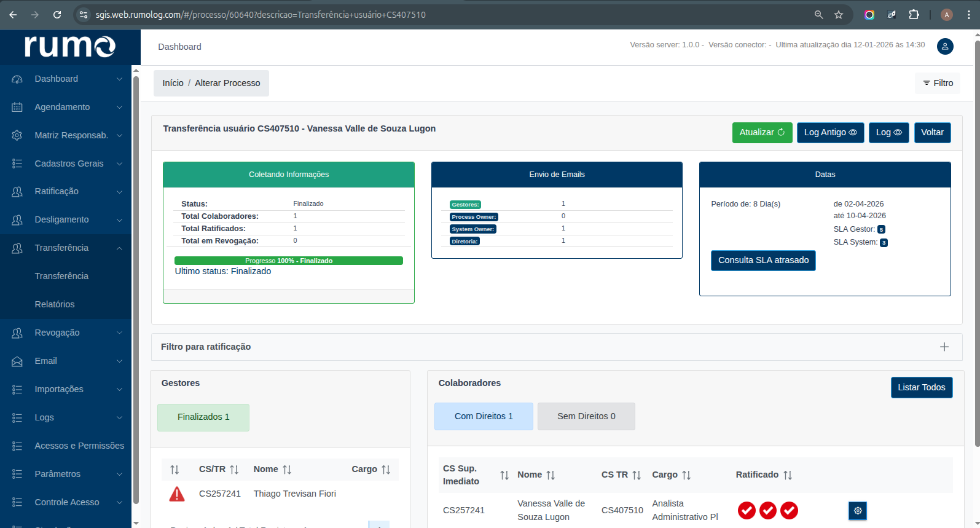Open the browser extensions puzzle icon
This screenshot has height=528, width=980.
914,15
